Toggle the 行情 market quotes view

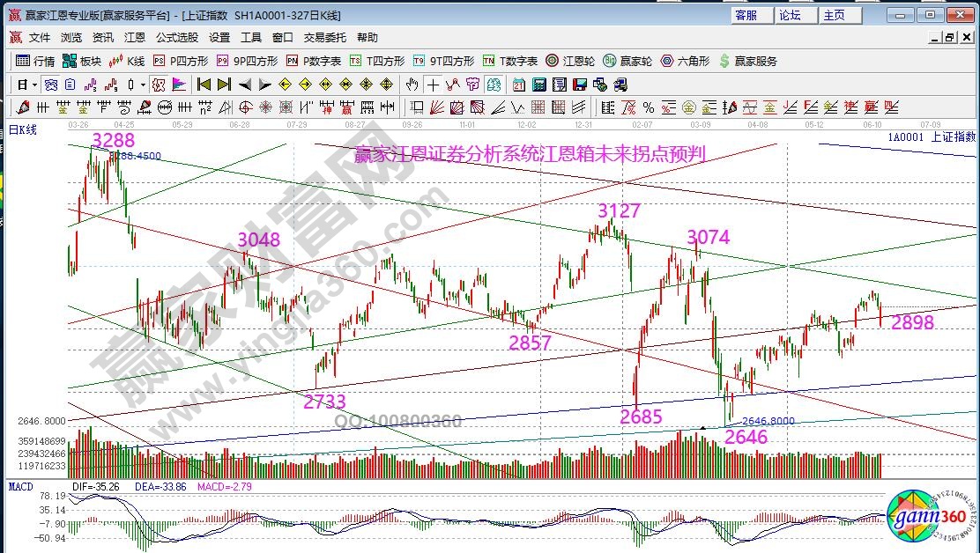tap(36, 61)
